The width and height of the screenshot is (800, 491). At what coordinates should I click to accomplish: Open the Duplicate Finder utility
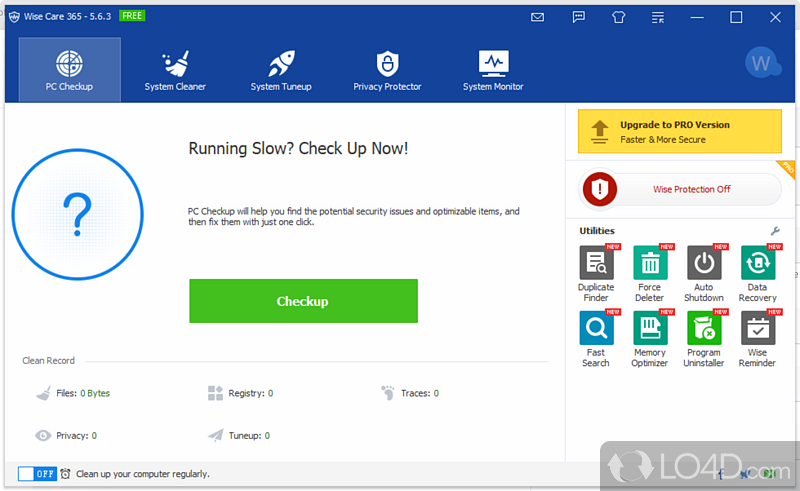(x=596, y=264)
